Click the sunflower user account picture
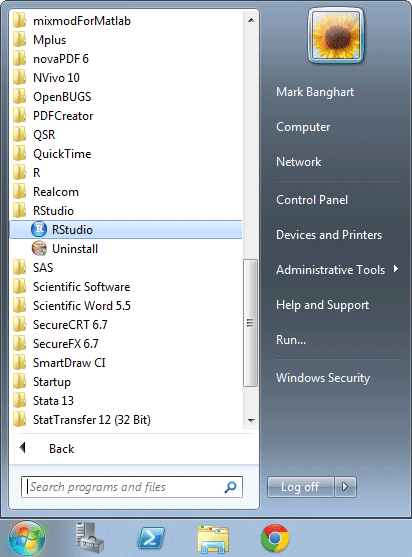Image resolution: width=412 pixels, height=557 pixels. click(336, 36)
